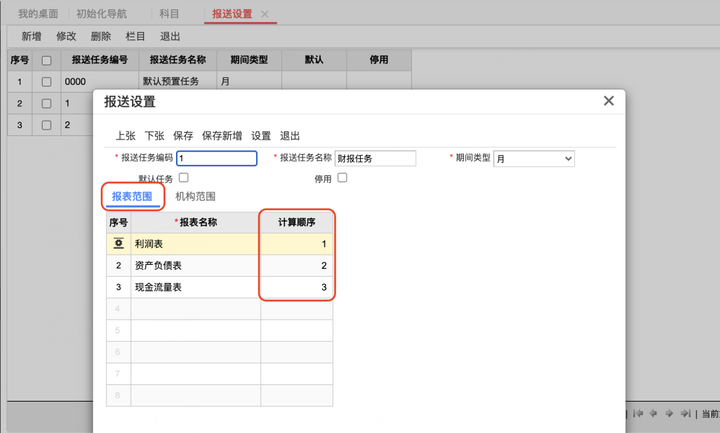Toggle the select-all checkbox in the table header
The image size is (720, 433).
point(46,60)
